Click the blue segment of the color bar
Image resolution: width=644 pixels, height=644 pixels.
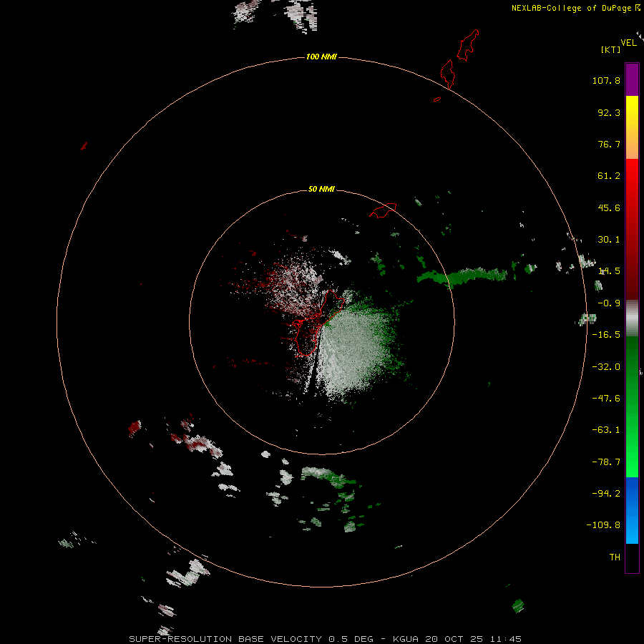[x=632, y=510]
